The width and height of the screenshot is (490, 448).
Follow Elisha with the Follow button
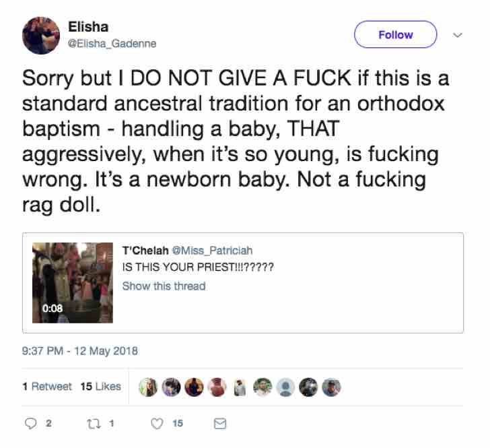(x=395, y=35)
